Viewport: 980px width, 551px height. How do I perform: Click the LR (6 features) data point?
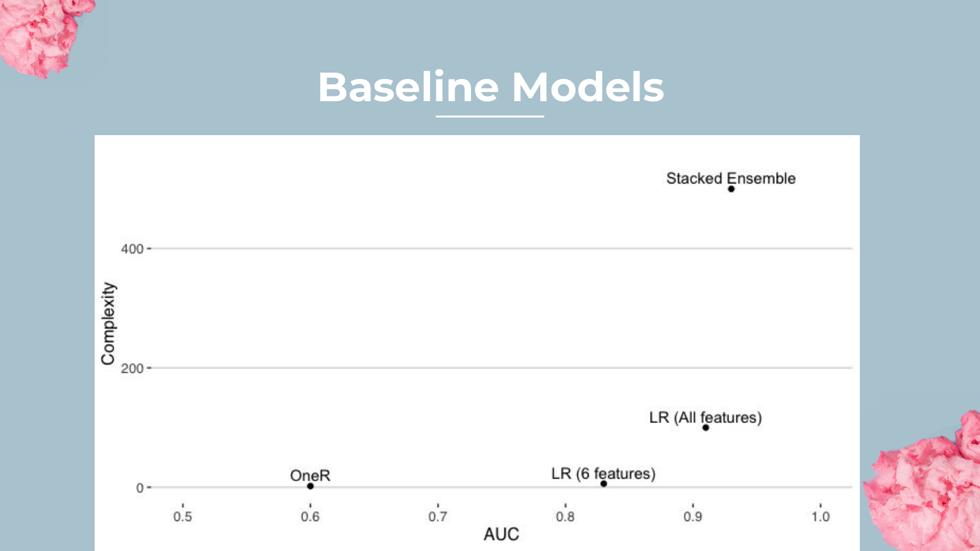[604, 484]
